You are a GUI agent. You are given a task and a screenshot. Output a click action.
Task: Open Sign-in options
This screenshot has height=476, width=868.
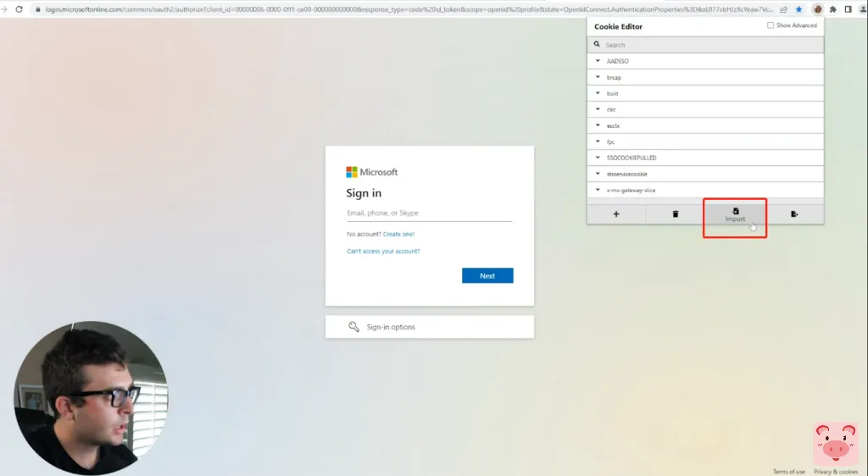(430, 327)
